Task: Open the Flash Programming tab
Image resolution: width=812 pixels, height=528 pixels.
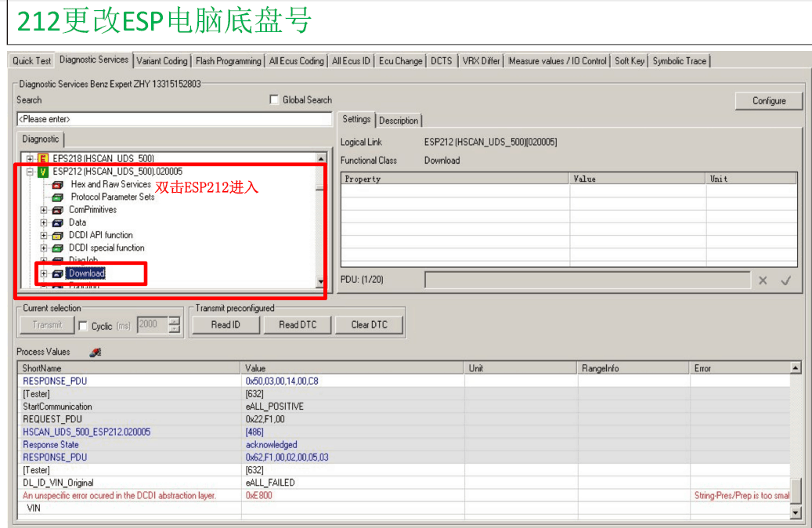Action: [228, 60]
